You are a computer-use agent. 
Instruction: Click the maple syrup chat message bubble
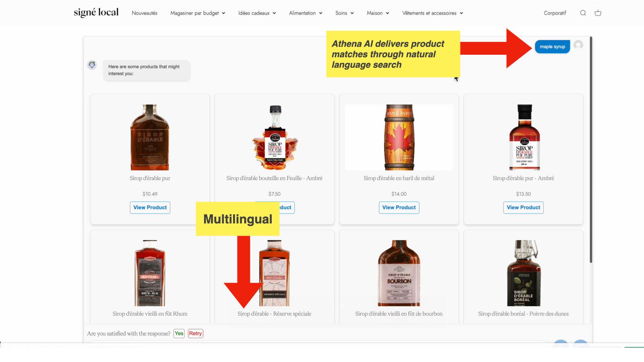coord(552,47)
